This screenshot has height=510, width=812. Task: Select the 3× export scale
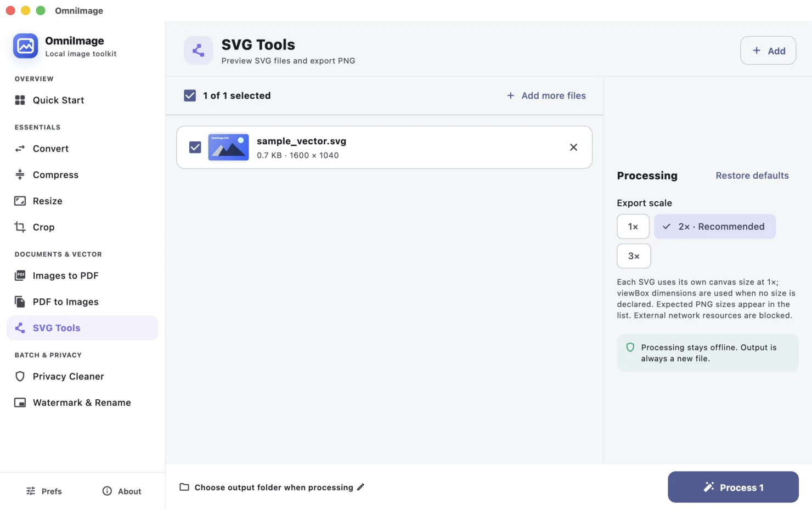tap(634, 256)
